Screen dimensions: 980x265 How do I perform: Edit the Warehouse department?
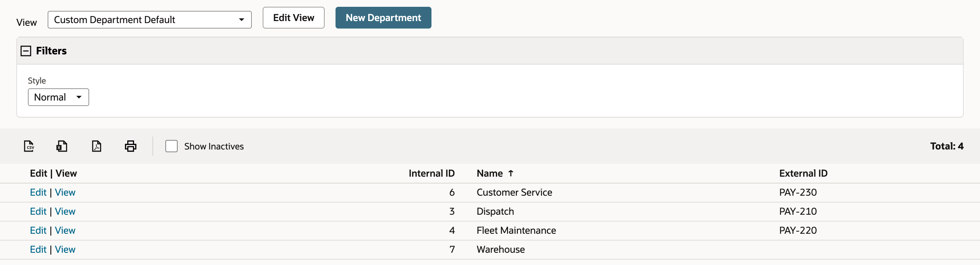pyautogui.click(x=38, y=249)
